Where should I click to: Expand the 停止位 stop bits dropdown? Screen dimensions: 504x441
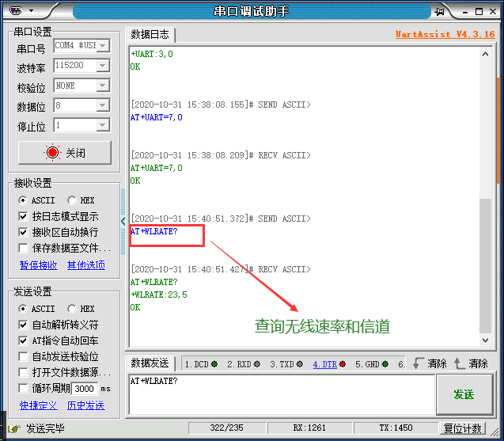point(103,125)
